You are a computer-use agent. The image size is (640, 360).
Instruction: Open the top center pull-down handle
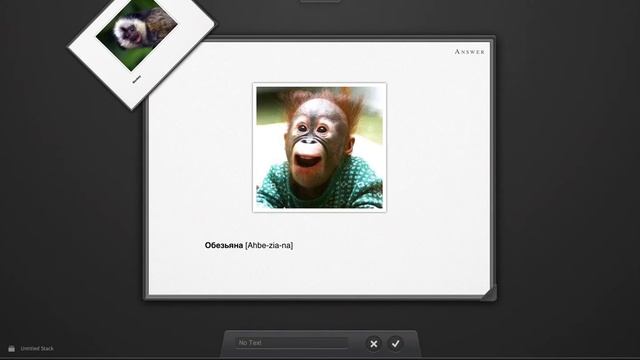(x=320, y=1)
